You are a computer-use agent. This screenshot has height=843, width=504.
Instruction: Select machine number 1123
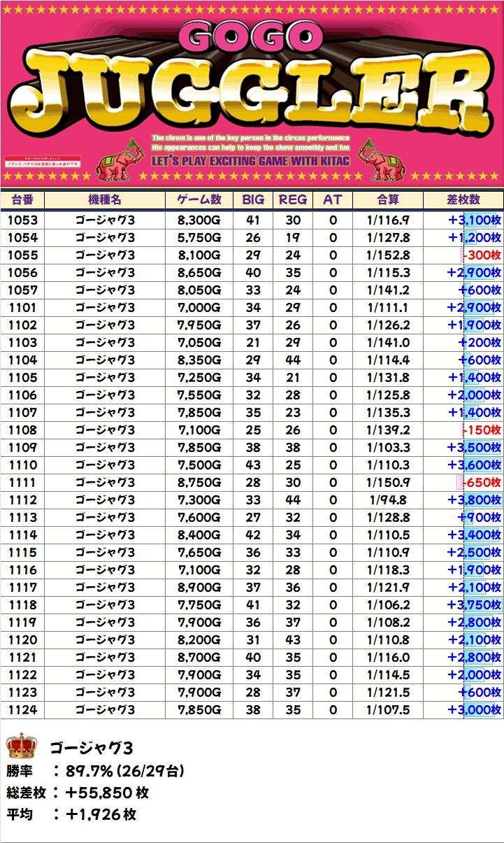(22, 693)
